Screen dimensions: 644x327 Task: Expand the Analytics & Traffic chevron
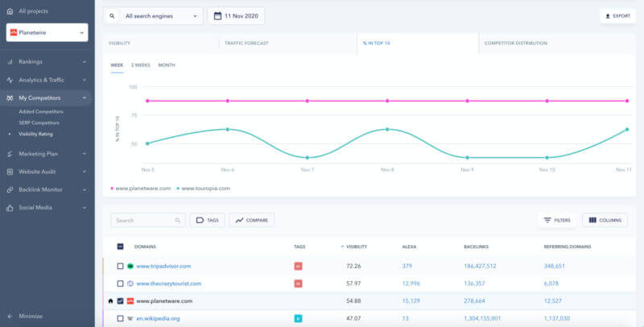(85, 80)
